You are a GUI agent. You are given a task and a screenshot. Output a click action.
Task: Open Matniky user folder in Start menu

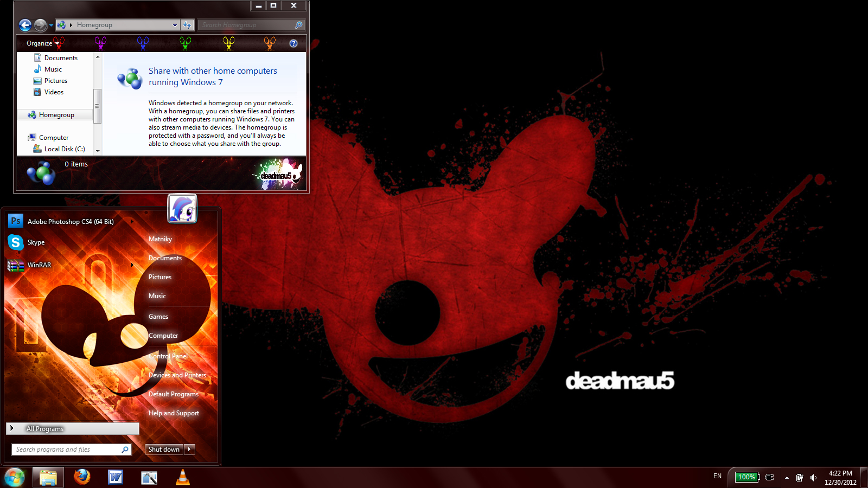(x=160, y=239)
